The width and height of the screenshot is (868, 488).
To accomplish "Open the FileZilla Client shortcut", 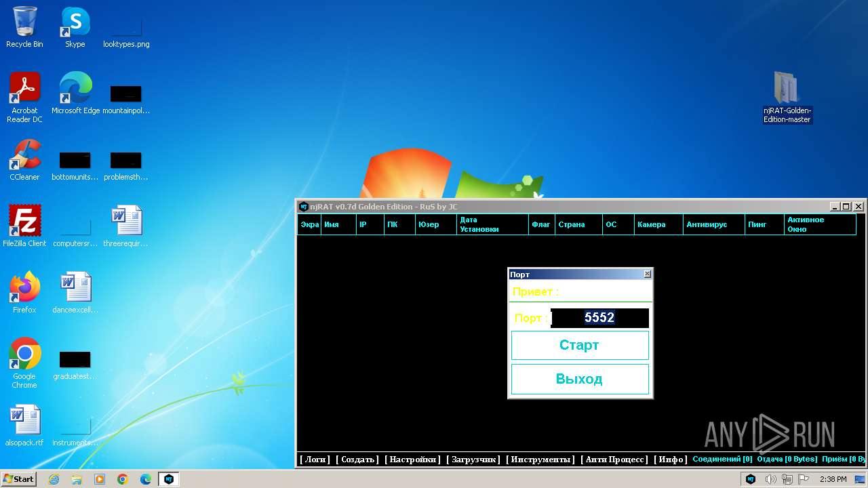I will tap(24, 226).
